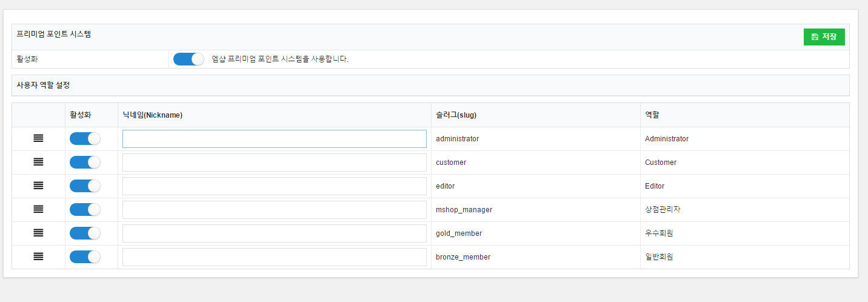Viewport: 868px width, 302px height.
Task: Click the drag handle for administrator row
Action: 38,139
